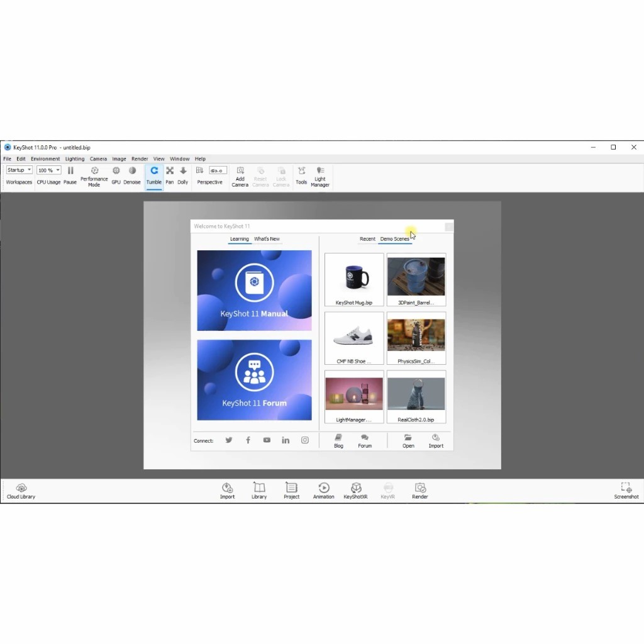
Task: Click Open in the welcome dialog
Action: coord(408,441)
